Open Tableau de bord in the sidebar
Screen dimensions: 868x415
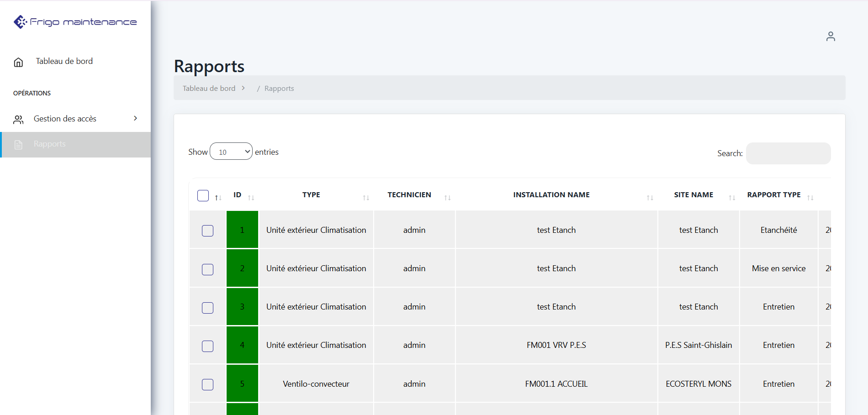click(x=64, y=61)
